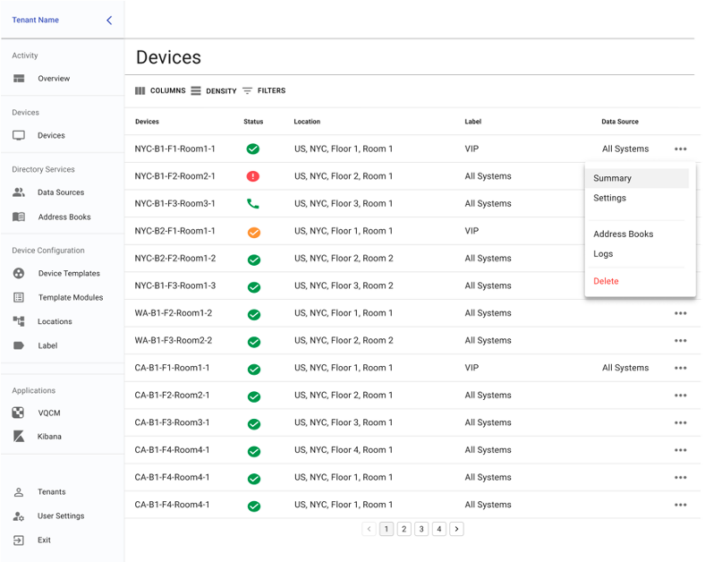Go to Address Books in sidebar

point(63,217)
